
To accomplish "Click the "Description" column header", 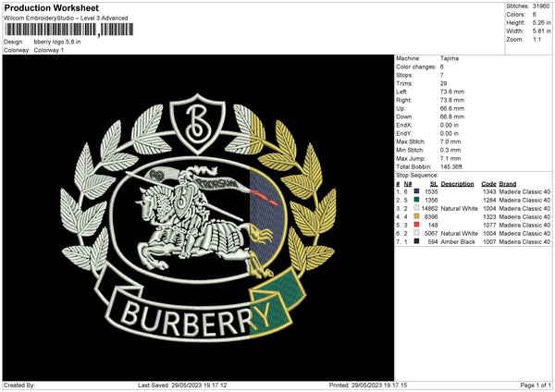I will point(457,184).
